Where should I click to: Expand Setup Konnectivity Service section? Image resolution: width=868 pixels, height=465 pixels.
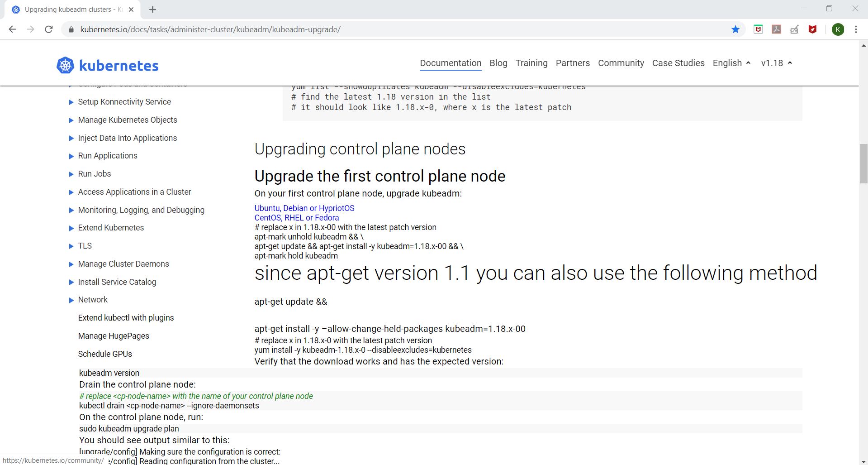click(71, 102)
